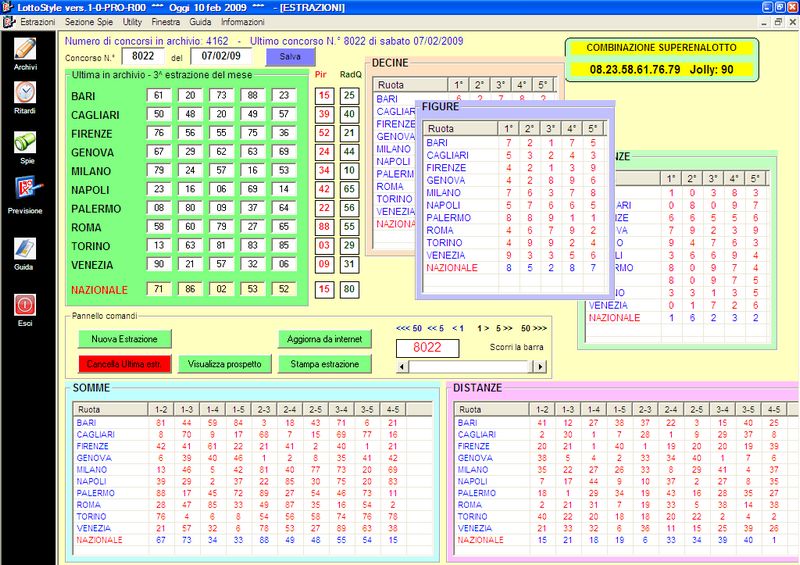The image size is (800, 565).
Task: Open the Guida book icon
Action: pyautogui.click(x=24, y=250)
